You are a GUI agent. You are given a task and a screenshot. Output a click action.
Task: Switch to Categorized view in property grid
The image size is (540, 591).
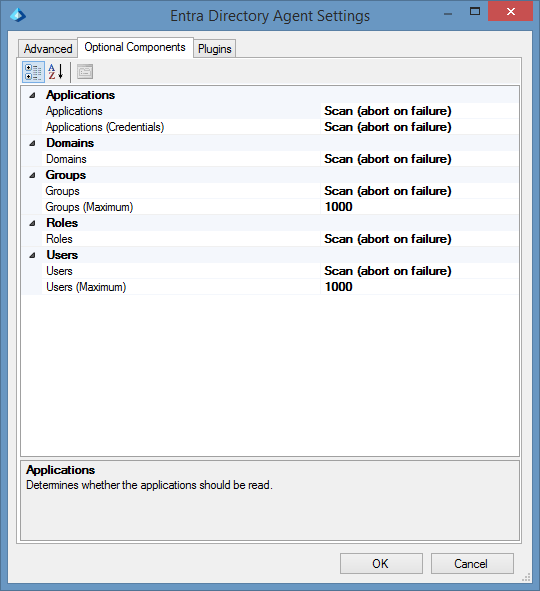(x=33, y=72)
